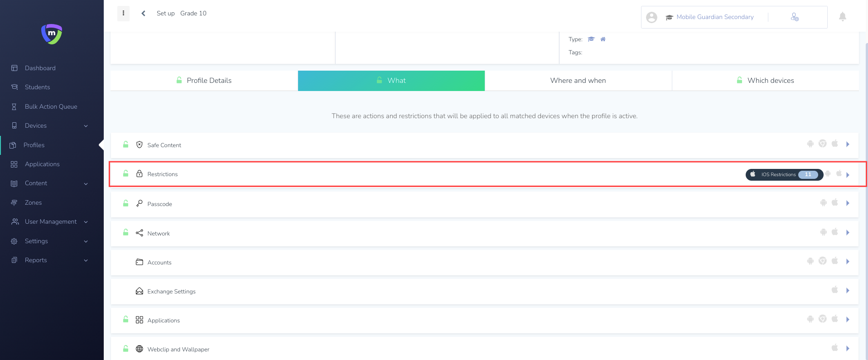Image resolution: width=868 pixels, height=360 pixels.
Task: Expand the Webclip and Wallpaper section arrow
Action: 848,348
